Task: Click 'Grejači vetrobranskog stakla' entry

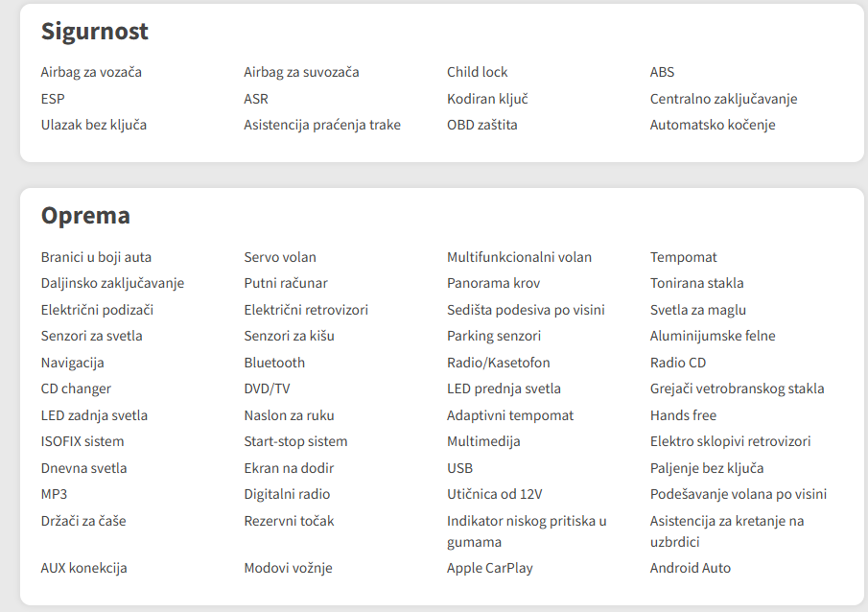Action: click(x=738, y=388)
